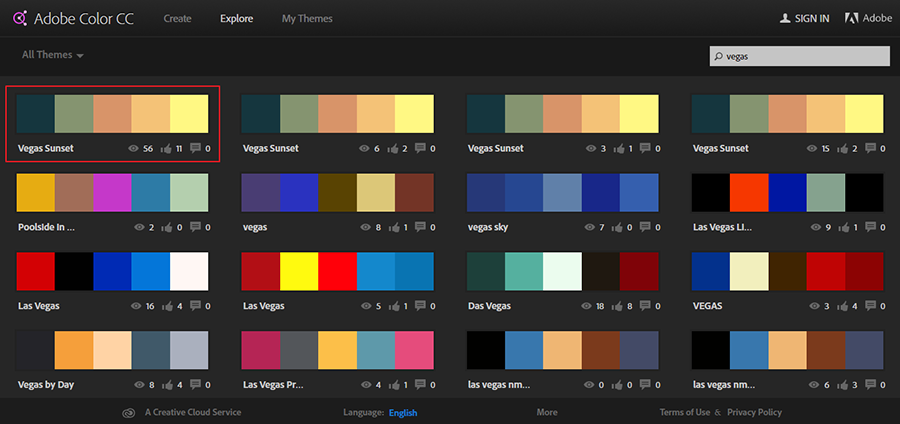Click the Adobe logo icon in header
Viewport: 900px width, 424px height.
click(x=852, y=18)
